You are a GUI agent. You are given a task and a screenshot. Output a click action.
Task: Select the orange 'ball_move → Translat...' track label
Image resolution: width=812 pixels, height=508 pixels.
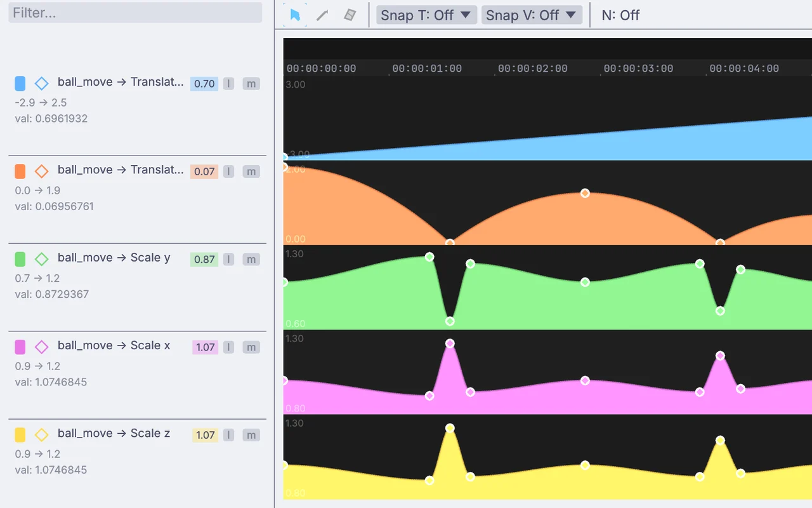coord(121,170)
